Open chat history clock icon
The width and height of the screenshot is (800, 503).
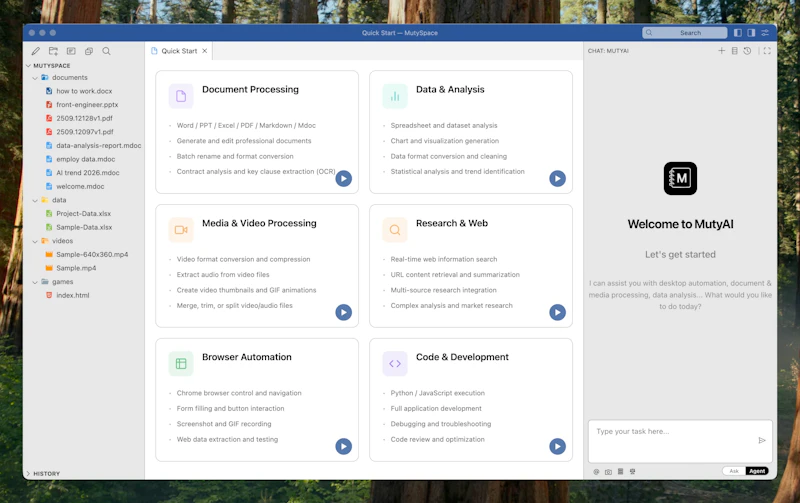coord(747,51)
